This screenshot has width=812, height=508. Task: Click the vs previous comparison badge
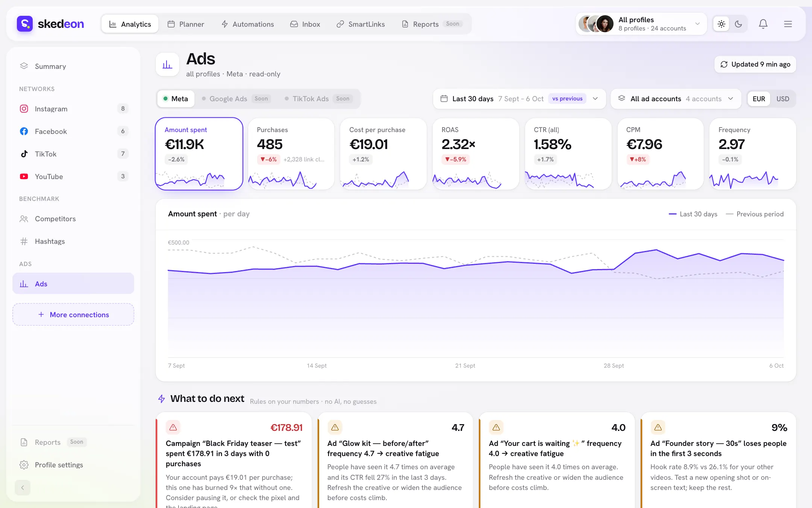[567, 99]
